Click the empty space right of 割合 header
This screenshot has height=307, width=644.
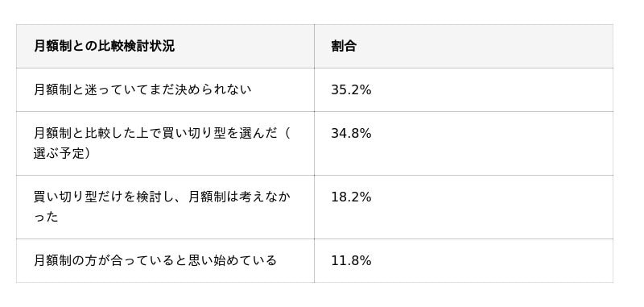[x=485, y=46]
